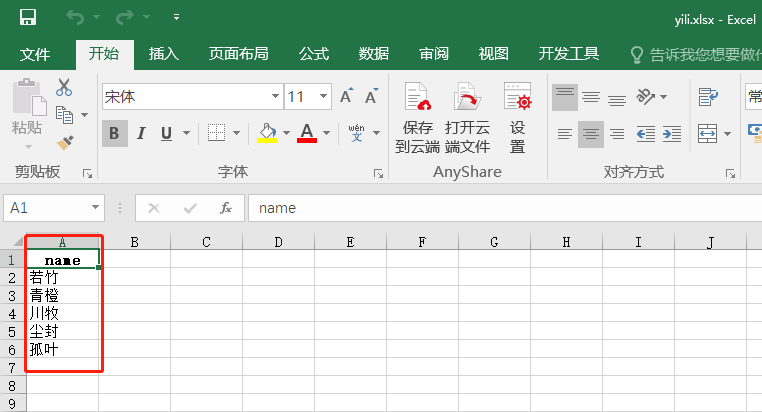This screenshot has height=412, width=762.
Task: Merge and center the selected cells
Action: coord(708,134)
